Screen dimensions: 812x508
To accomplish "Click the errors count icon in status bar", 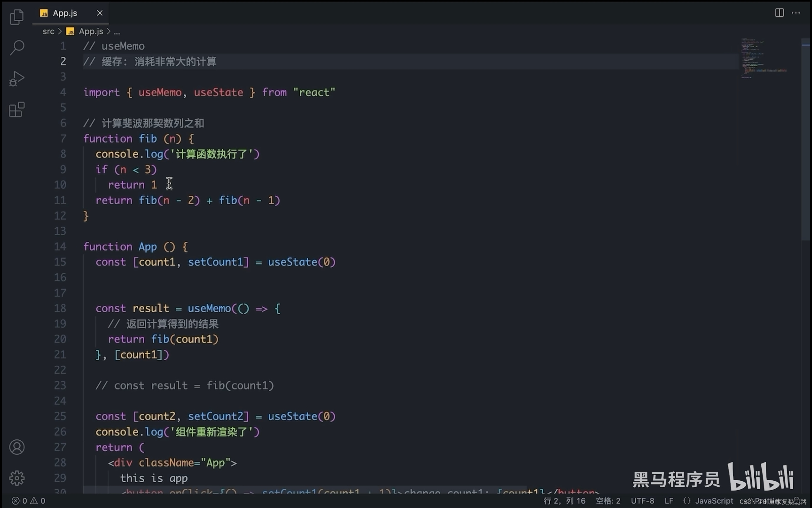I will point(16,501).
